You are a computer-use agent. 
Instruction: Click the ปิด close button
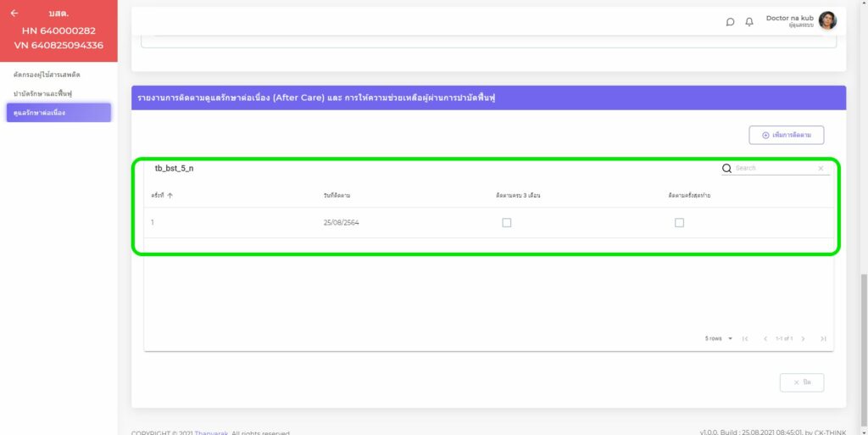click(801, 382)
